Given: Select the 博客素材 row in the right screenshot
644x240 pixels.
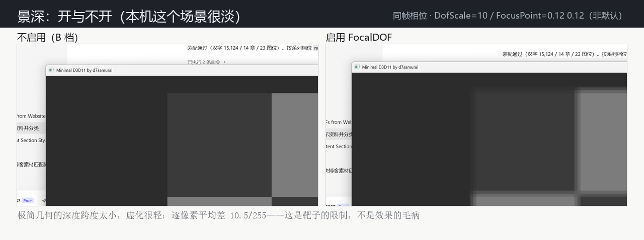Looking at the screenshot, I should pyautogui.click(x=339, y=170).
